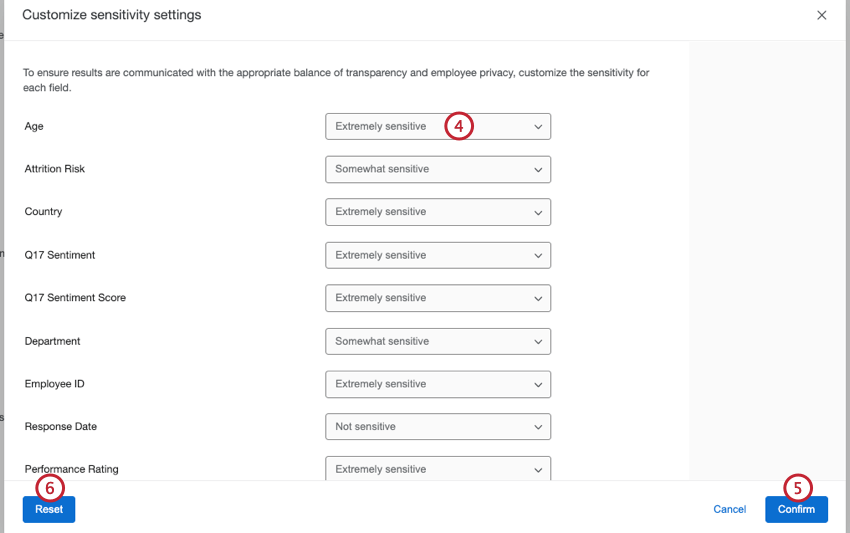
Task: Click the chevron arrow in Response Date dropdown
Action: (x=538, y=427)
